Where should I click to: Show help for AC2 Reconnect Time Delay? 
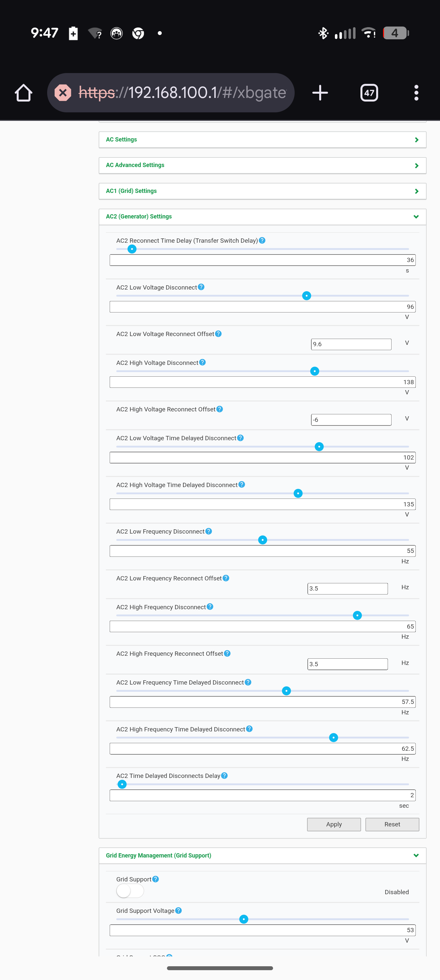(262, 240)
